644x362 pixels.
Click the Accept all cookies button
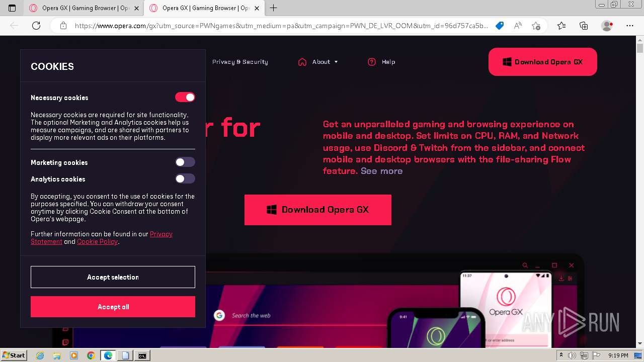(113, 307)
